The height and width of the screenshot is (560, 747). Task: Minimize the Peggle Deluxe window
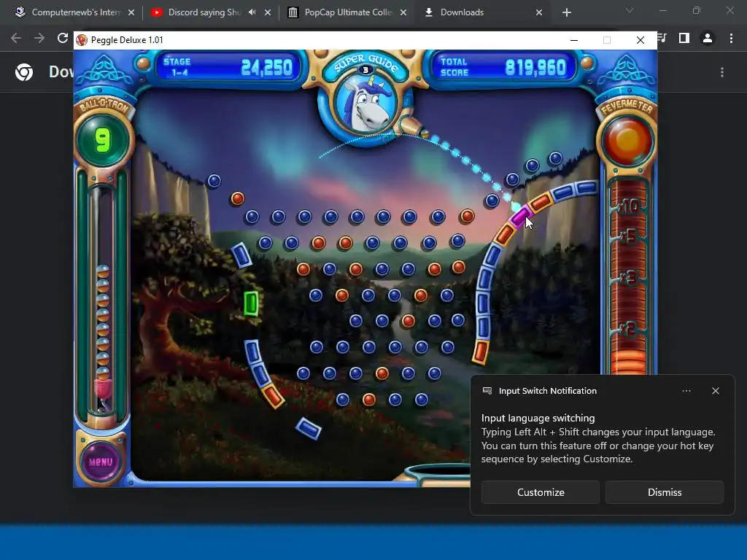pos(574,40)
